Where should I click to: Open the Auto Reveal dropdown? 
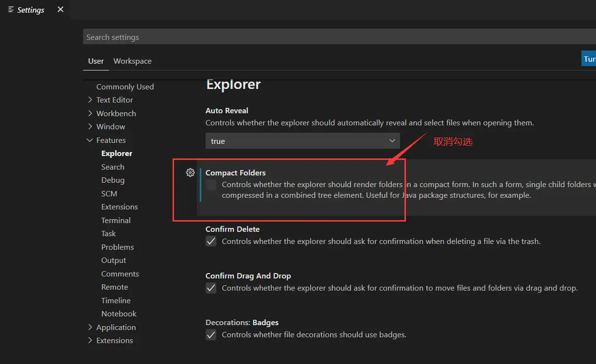click(x=302, y=141)
